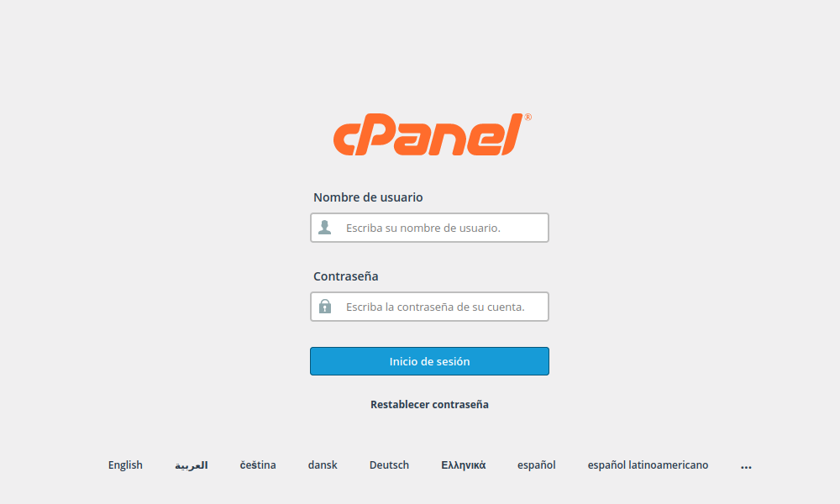
Task: Select español from the language list
Action: click(x=536, y=465)
